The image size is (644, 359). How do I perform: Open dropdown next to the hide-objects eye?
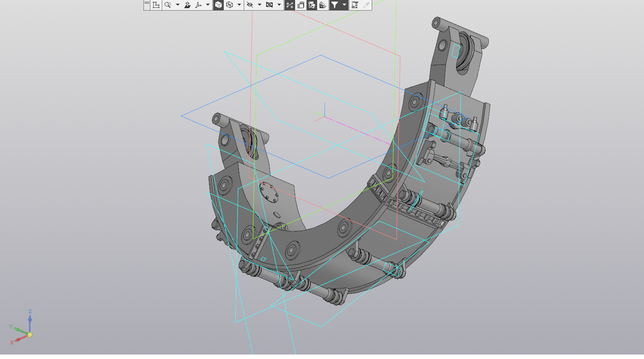(x=260, y=5)
